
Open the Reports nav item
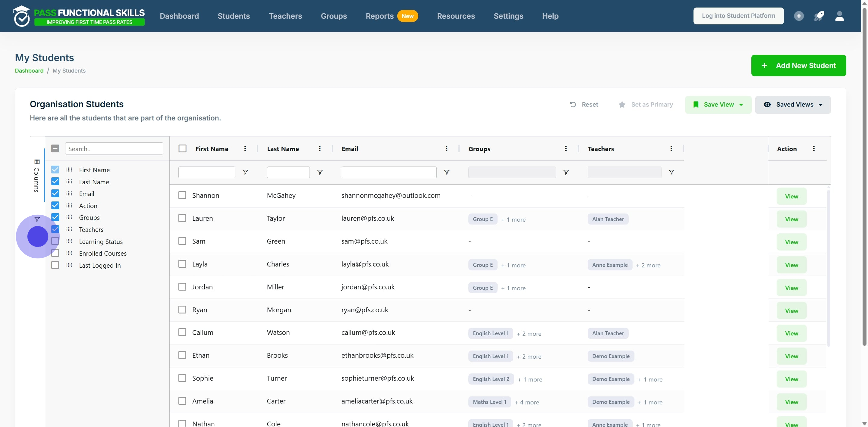(x=392, y=16)
